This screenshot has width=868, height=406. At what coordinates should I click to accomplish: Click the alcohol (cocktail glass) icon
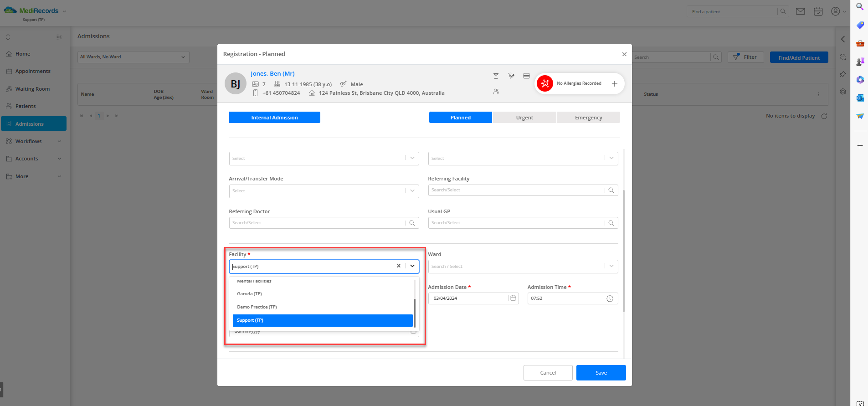pos(496,76)
